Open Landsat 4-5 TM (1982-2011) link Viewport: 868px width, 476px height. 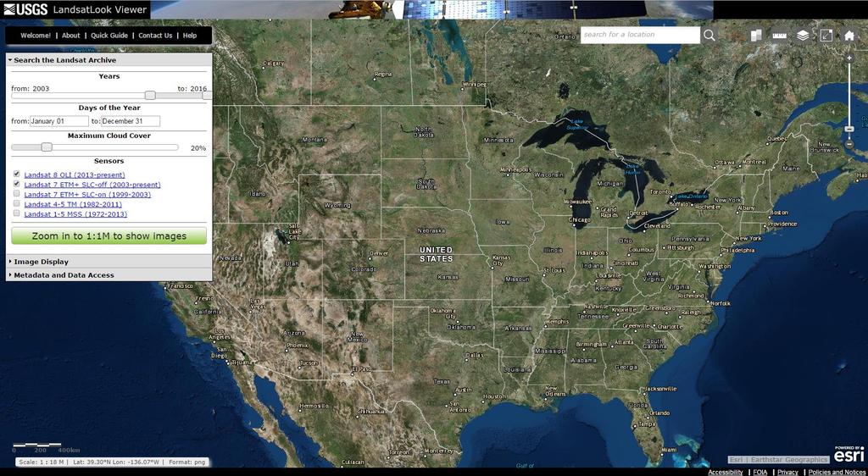[x=73, y=205]
